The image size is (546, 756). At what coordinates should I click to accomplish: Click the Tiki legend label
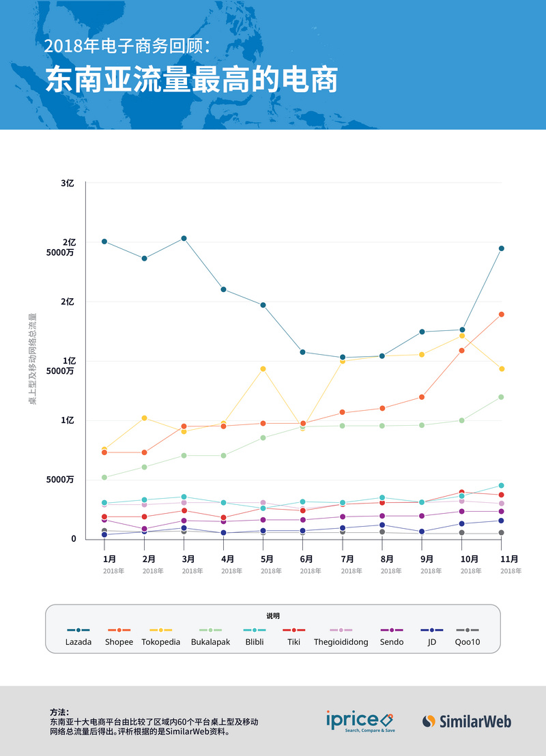293,642
